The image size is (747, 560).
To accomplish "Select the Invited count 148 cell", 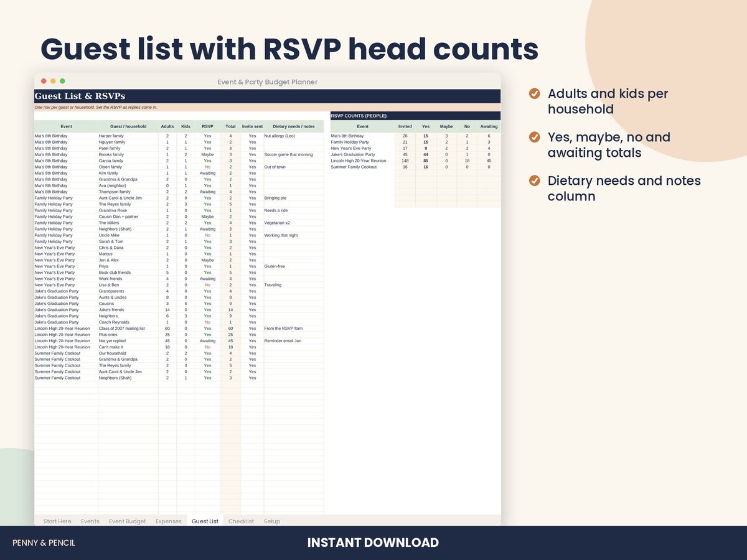I will pyautogui.click(x=405, y=161).
